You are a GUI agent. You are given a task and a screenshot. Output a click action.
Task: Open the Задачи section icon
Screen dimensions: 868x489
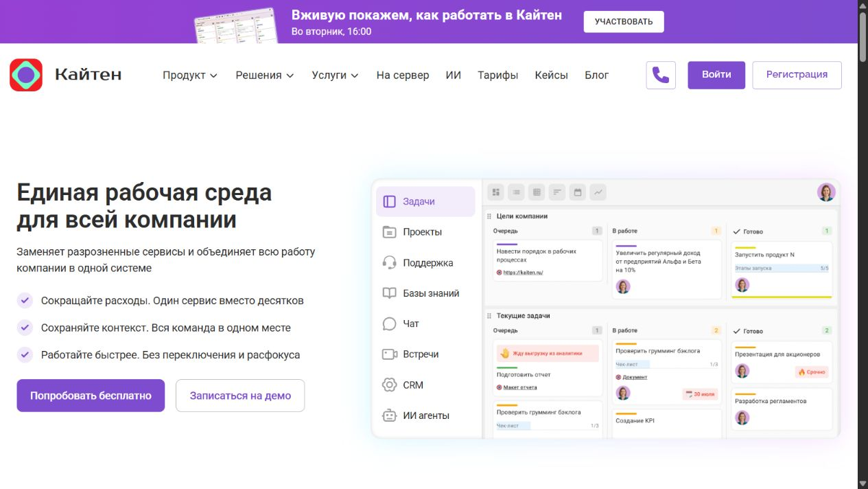click(389, 201)
